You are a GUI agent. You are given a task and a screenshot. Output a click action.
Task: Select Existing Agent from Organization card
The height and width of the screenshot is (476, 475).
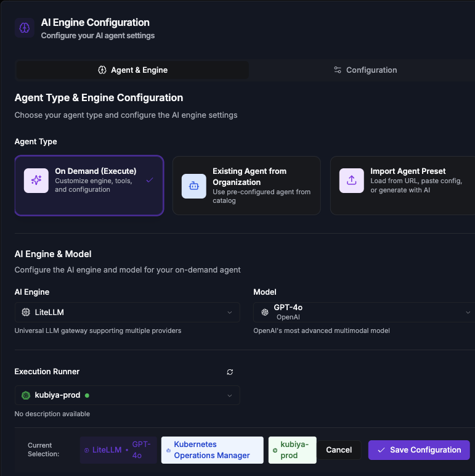click(x=246, y=186)
